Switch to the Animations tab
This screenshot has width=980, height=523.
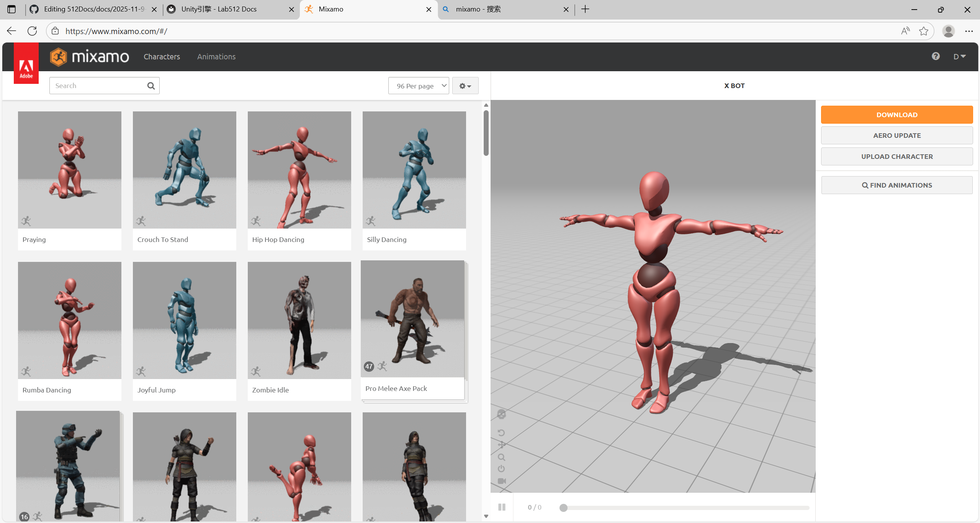(216, 57)
